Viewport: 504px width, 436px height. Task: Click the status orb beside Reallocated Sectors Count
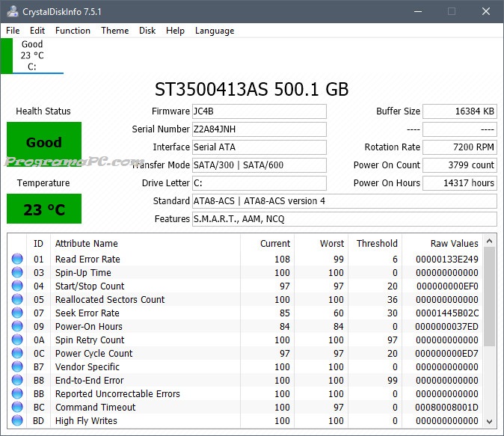17,300
